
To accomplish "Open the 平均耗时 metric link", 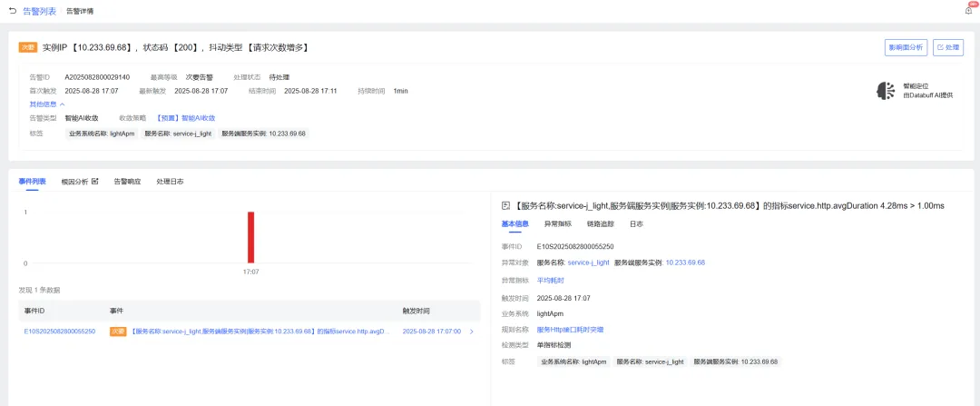I will coord(551,281).
